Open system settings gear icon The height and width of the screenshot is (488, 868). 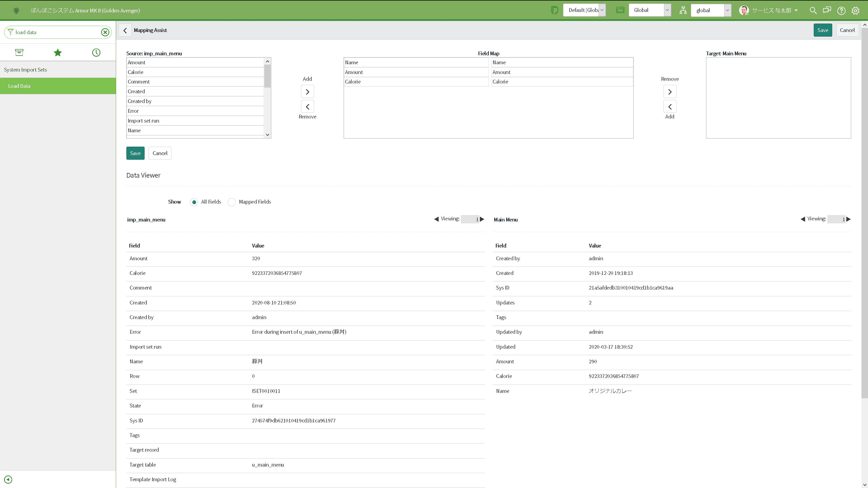point(855,11)
